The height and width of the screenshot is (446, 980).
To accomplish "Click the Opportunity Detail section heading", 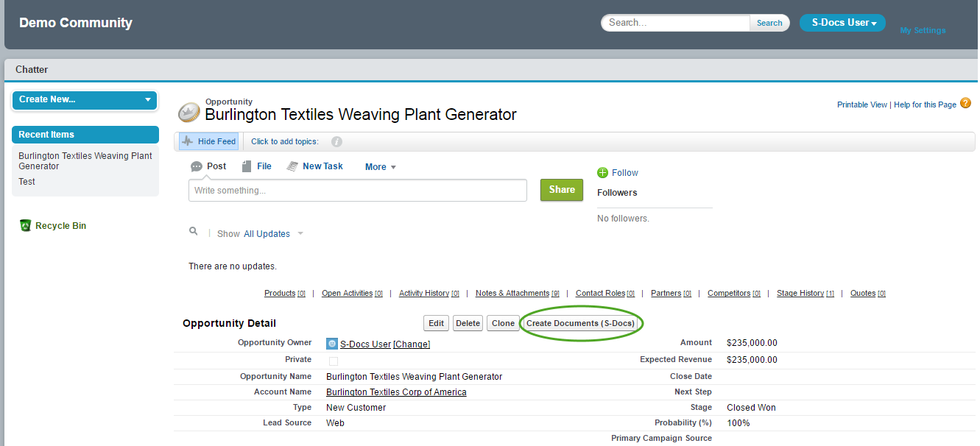I will pyautogui.click(x=229, y=323).
